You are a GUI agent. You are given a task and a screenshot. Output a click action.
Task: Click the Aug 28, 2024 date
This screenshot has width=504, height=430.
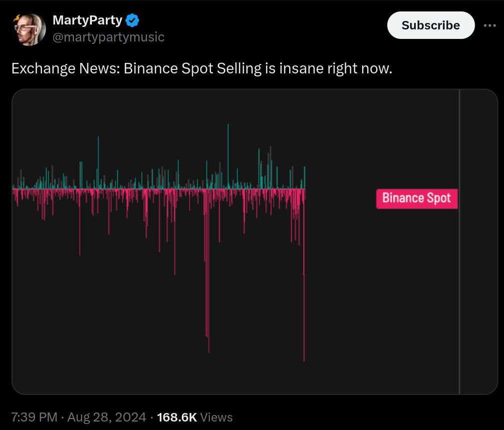click(x=107, y=417)
